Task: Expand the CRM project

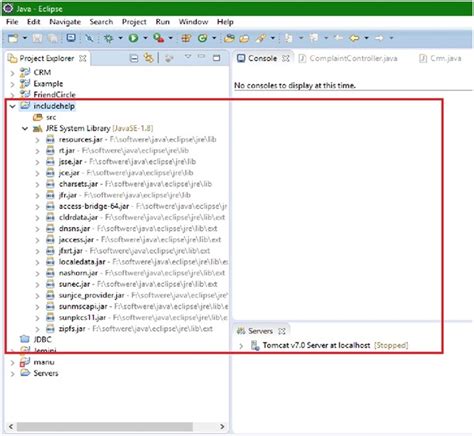Action: [x=12, y=73]
